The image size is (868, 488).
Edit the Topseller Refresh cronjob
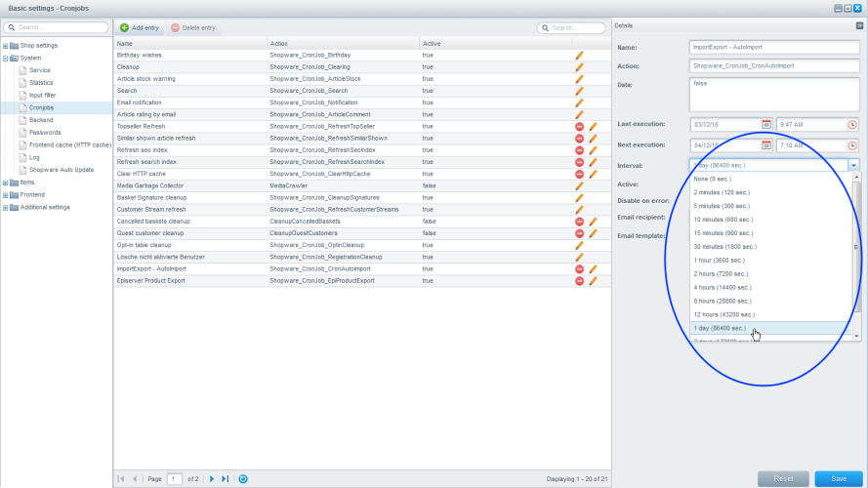click(593, 127)
